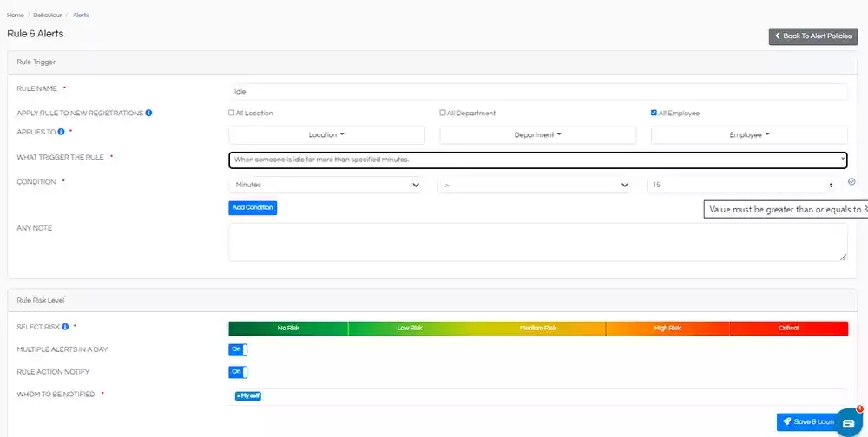
Task: Click info icon beside Select Risk
Action: tap(66, 327)
